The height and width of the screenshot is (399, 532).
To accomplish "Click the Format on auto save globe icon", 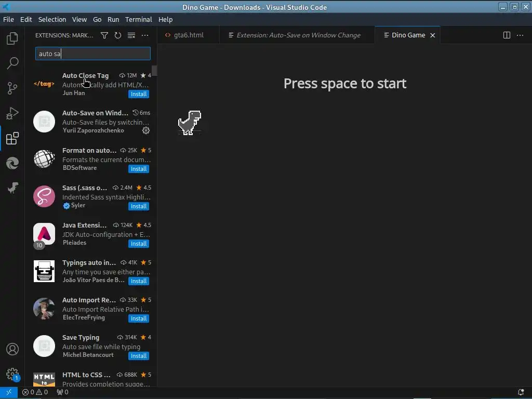I will pos(44,159).
